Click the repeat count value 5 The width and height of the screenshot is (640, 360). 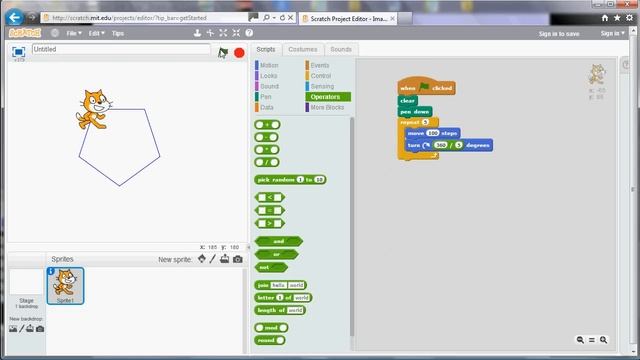[425, 122]
